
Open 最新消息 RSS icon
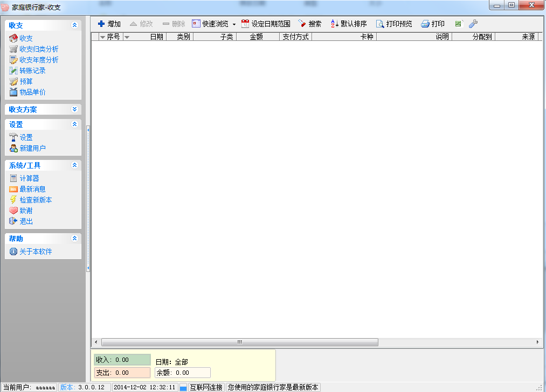[x=13, y=189]
